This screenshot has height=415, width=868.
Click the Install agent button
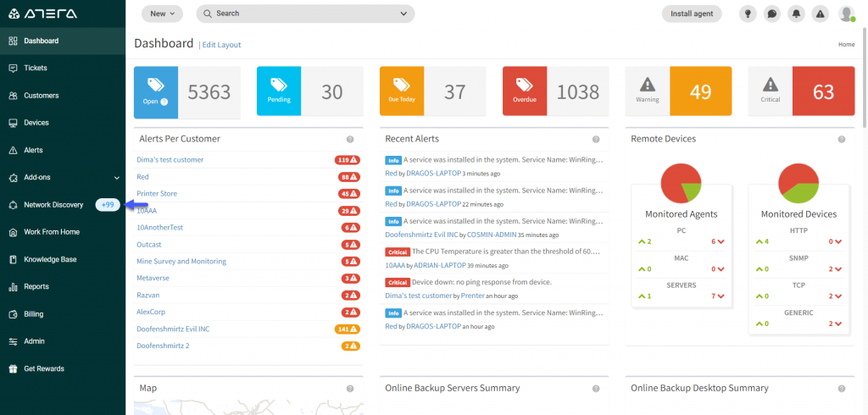tap(691, 14)
